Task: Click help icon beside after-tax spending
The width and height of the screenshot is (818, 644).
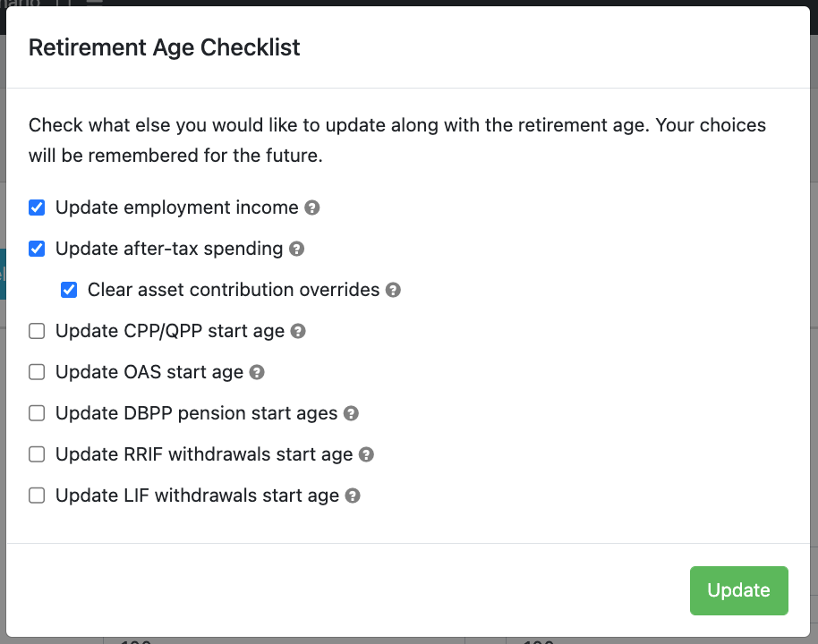Action: (x=297, y=249)
